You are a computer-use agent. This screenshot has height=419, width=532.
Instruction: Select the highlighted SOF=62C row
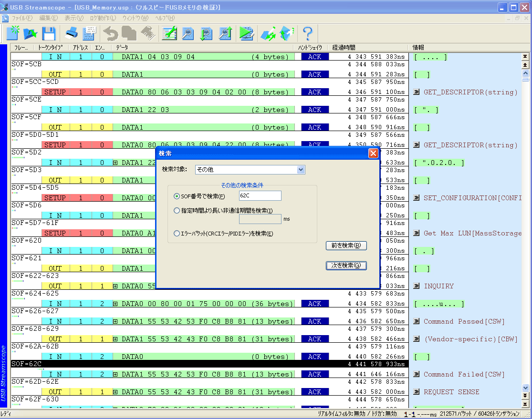click(x=209, y=364)
